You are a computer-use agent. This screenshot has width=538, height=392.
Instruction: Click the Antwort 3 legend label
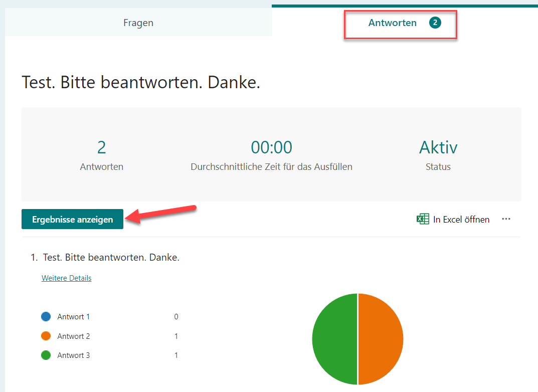click(74, 355)
